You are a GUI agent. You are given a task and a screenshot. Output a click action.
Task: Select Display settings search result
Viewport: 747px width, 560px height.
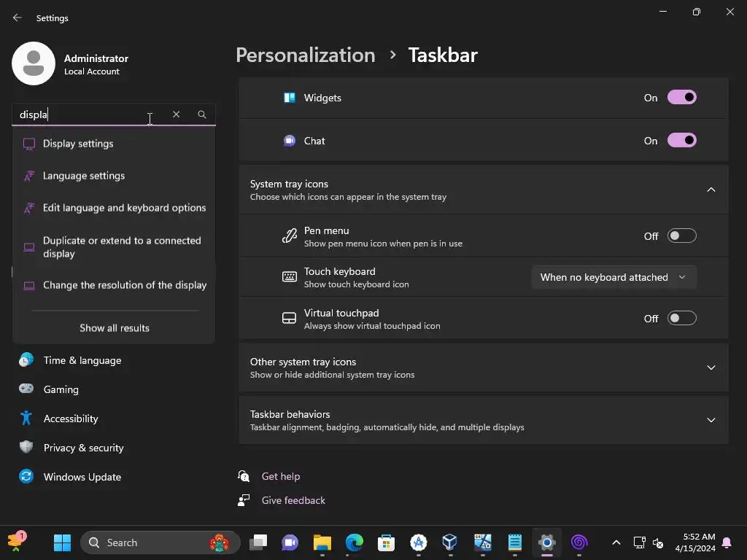[114, 144]
